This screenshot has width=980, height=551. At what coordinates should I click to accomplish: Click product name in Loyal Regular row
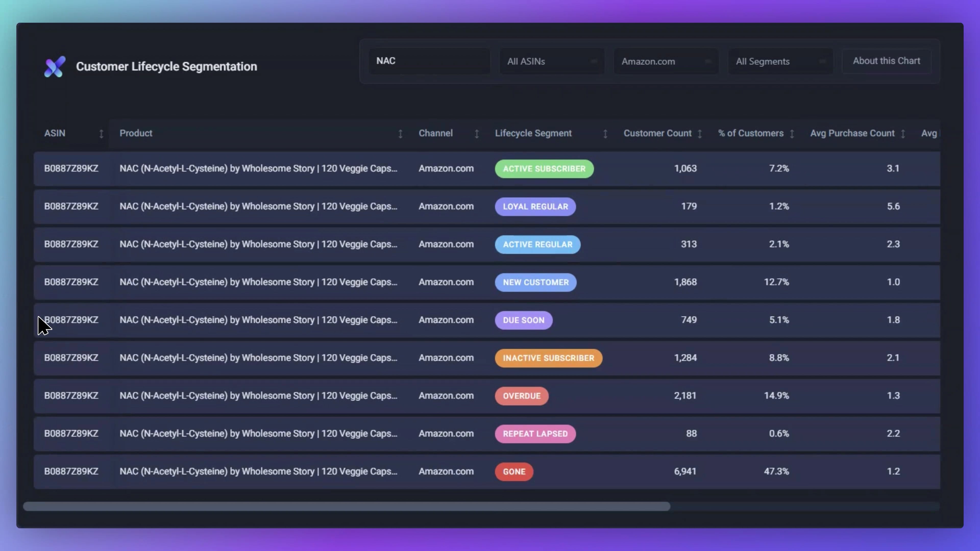(x=258, y=206)
